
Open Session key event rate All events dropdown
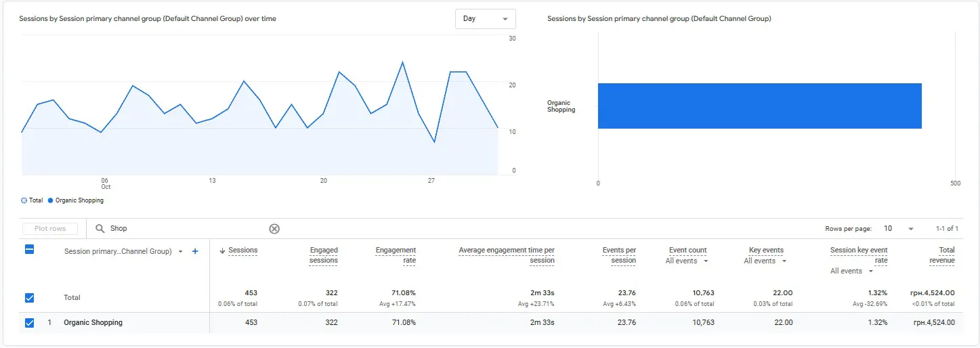coord(852,271)
